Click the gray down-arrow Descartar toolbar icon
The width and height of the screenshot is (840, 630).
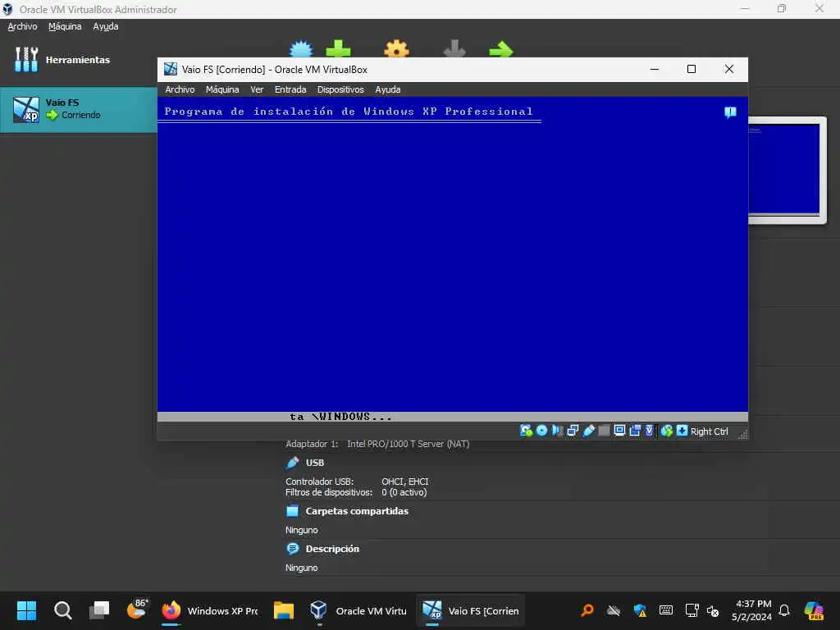pyautogui.click(x=454, y=49)
